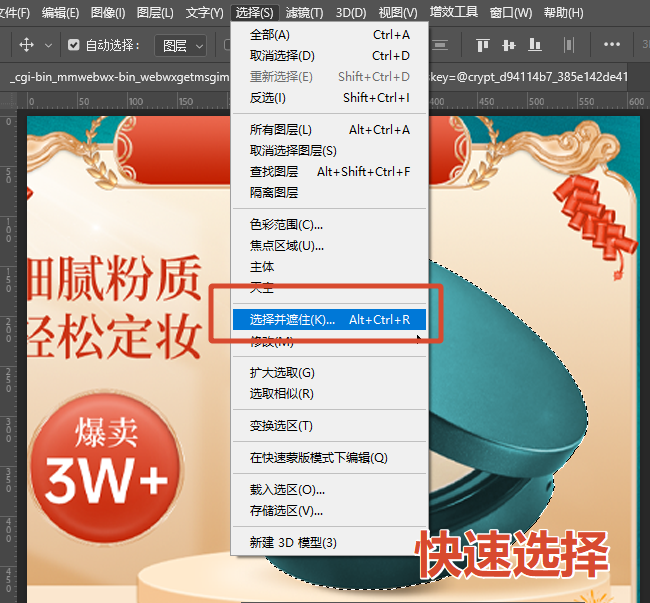650x603 pixels.
Task: Choose 查找图层 menu entry
Action: [x=330, y=172]
